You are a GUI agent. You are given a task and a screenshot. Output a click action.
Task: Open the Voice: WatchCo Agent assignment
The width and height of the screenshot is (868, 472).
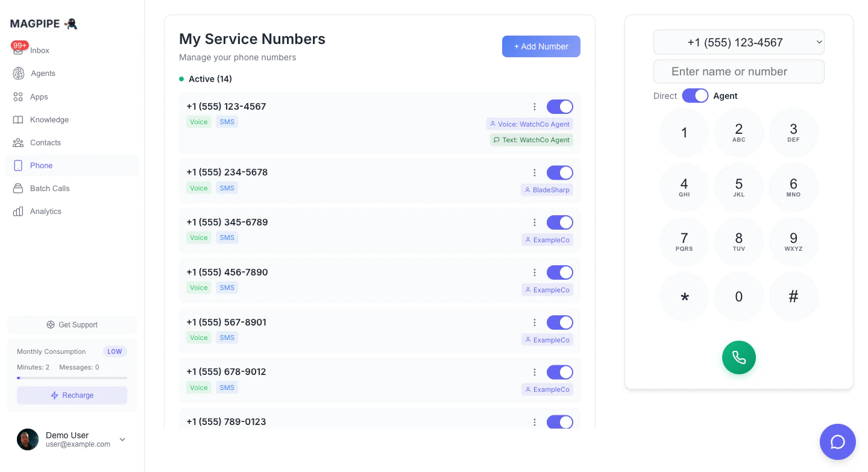point(529,124)
